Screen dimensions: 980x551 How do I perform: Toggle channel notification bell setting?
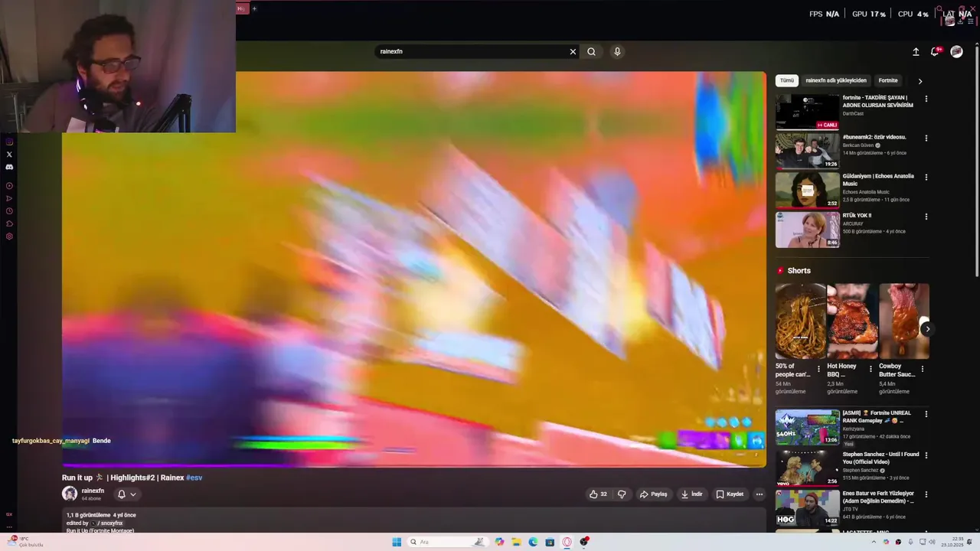coord(126,494)
